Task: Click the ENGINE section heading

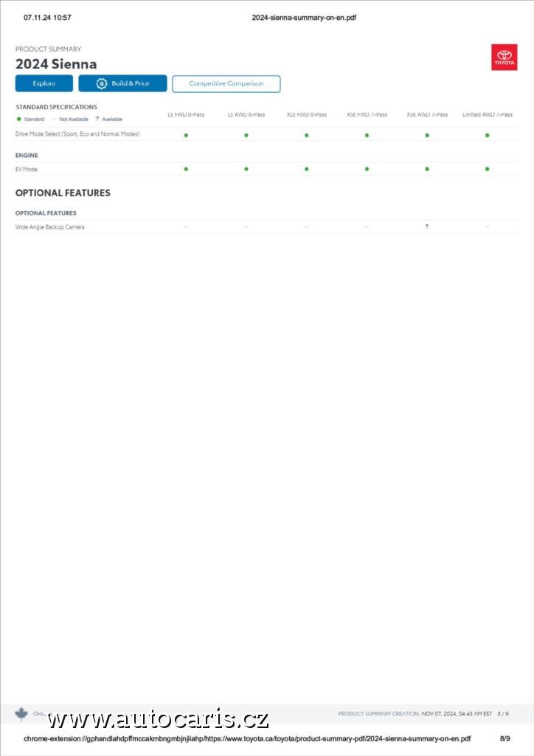Action: pos(27,155)
